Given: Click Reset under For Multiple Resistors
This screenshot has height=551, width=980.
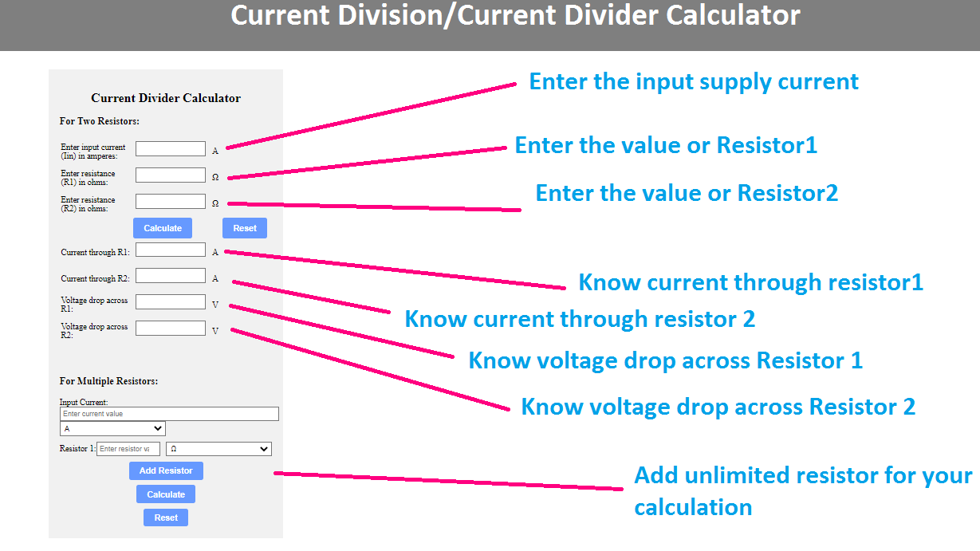Looking at the screenshot, I should pos(165,517).
